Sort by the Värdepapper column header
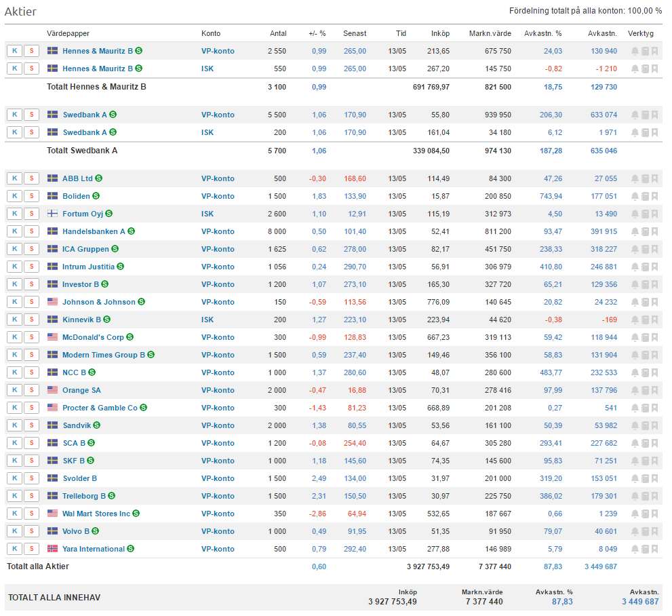This screenshot has height=616, width=672. pyautogui.click(x=68, y=33)
